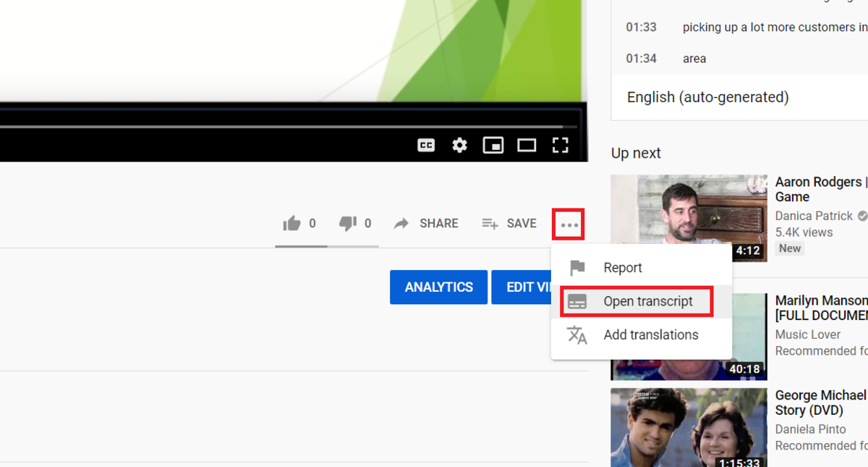This screenshot has height=467, width=868.
Task: Dislike the video with thumbs down
Action: point(348,224)
